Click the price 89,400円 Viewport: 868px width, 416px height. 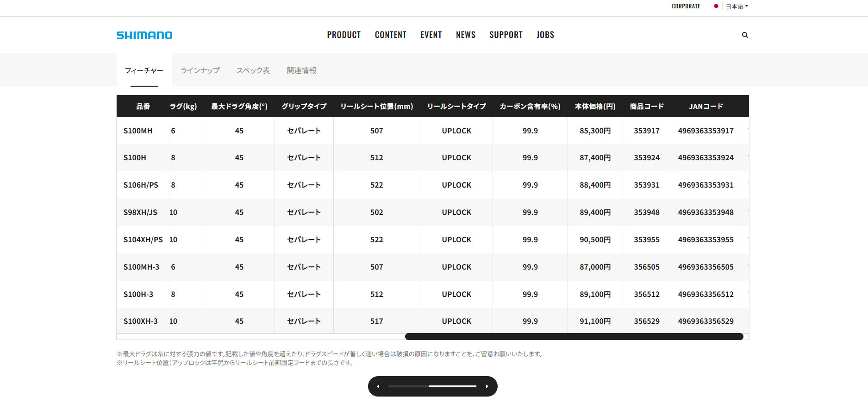pyautogui.click(x=595, y=213)
